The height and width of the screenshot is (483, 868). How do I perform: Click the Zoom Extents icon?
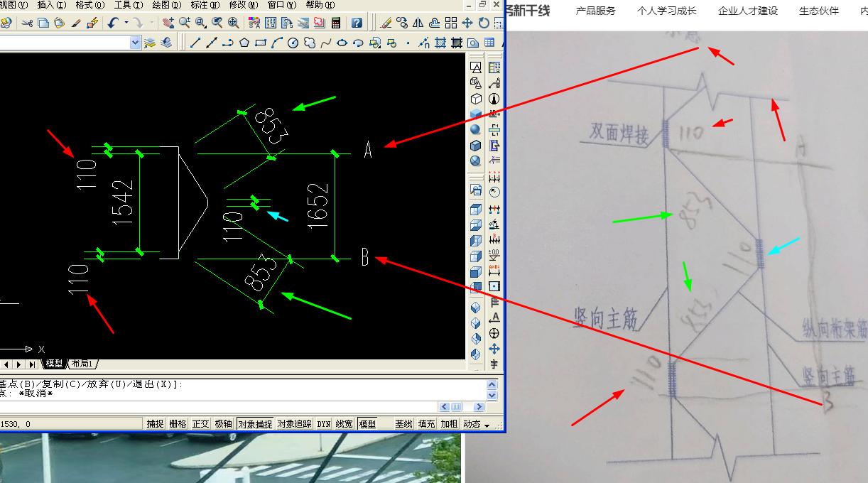point(234,23)
